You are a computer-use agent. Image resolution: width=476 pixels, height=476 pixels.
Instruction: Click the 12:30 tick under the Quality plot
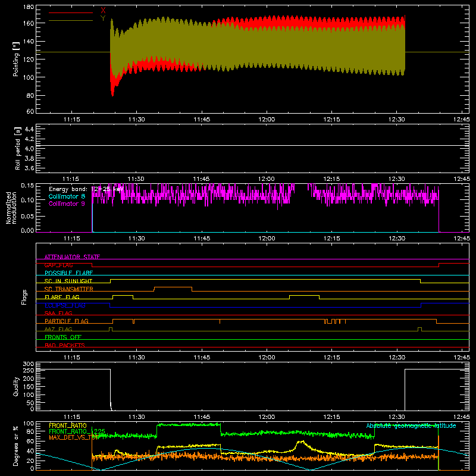[x=397, y=417]
